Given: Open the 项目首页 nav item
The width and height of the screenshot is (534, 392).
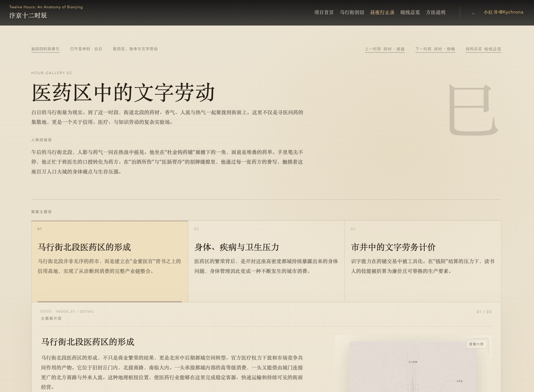Looking at the screenshot, I should click(324, 12).
